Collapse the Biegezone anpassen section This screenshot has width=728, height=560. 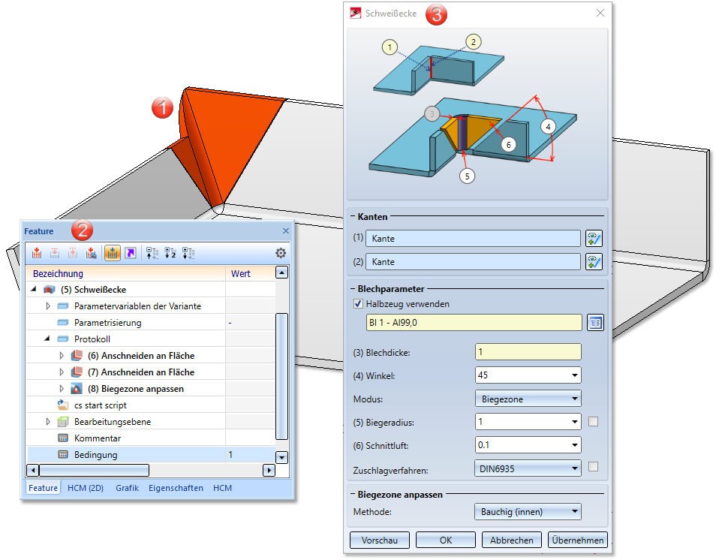(353, 494)
